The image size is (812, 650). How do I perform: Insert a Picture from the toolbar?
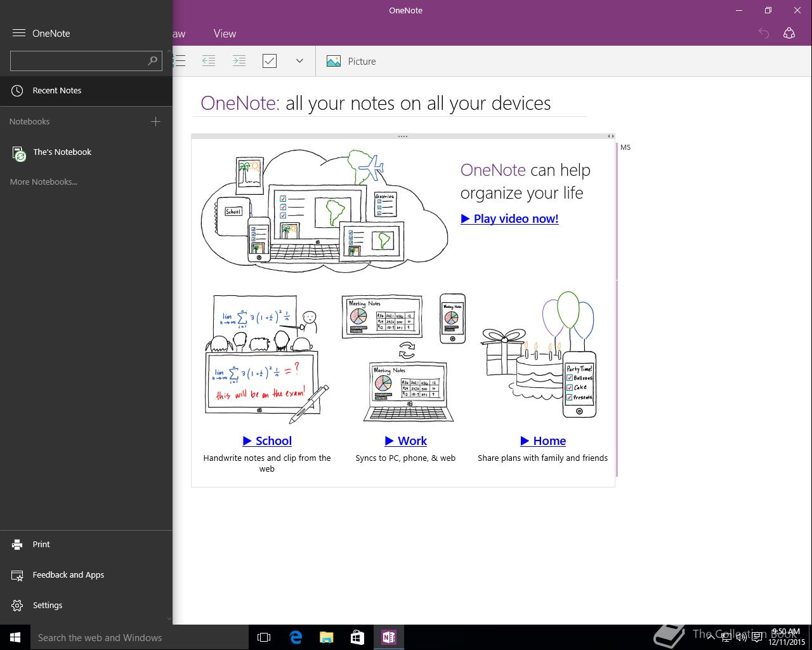(x=351, y=61)
